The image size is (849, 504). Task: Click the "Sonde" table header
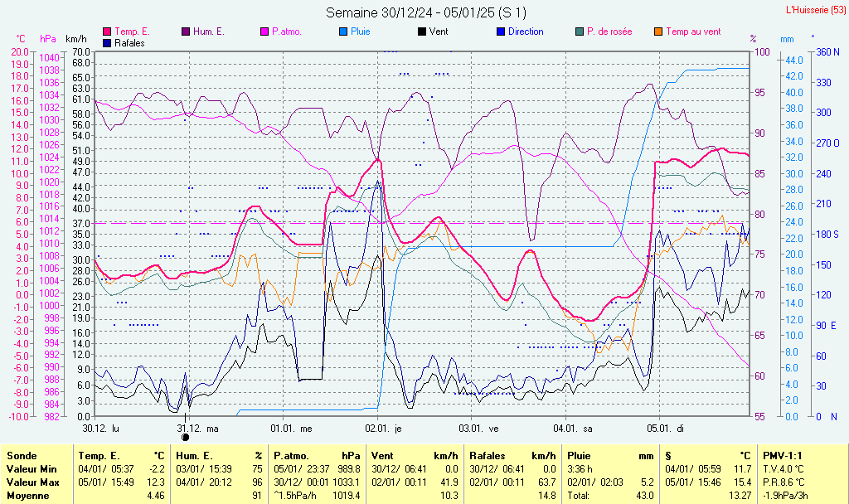pos(22,456)
